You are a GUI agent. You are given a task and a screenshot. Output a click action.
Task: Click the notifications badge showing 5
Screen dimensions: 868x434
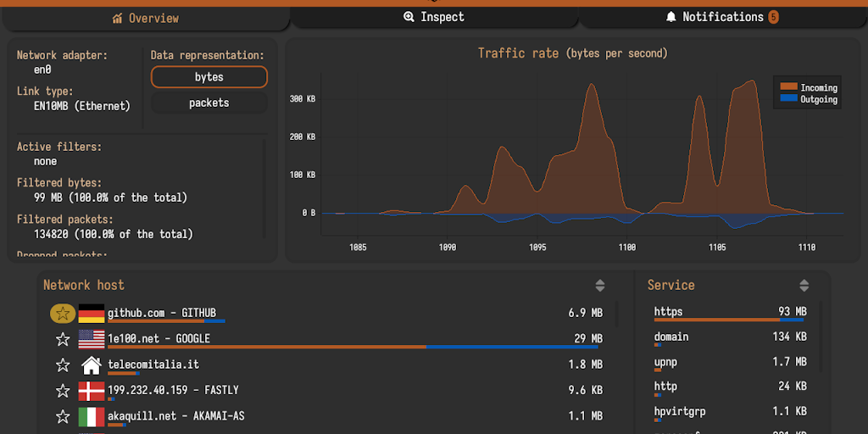tap(773, 17)
